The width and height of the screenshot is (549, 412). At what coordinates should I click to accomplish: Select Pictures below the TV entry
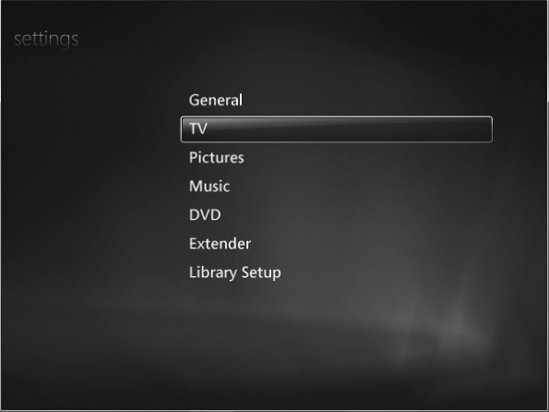tap(216, 158)
